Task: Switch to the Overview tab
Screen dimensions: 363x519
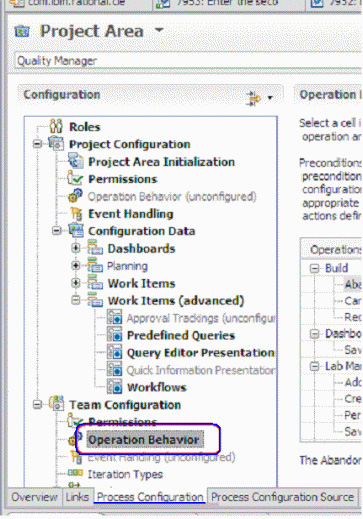Action: tap(34, 497)
